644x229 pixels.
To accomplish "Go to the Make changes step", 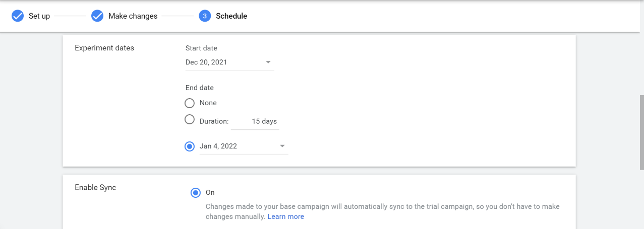I will (x=133, y=16).
